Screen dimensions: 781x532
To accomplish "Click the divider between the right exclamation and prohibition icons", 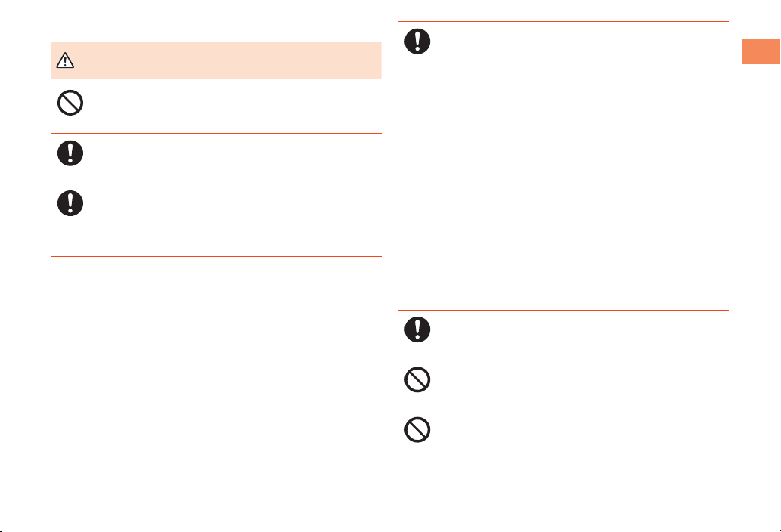I will pyautogui.click(x=563, y=360).
